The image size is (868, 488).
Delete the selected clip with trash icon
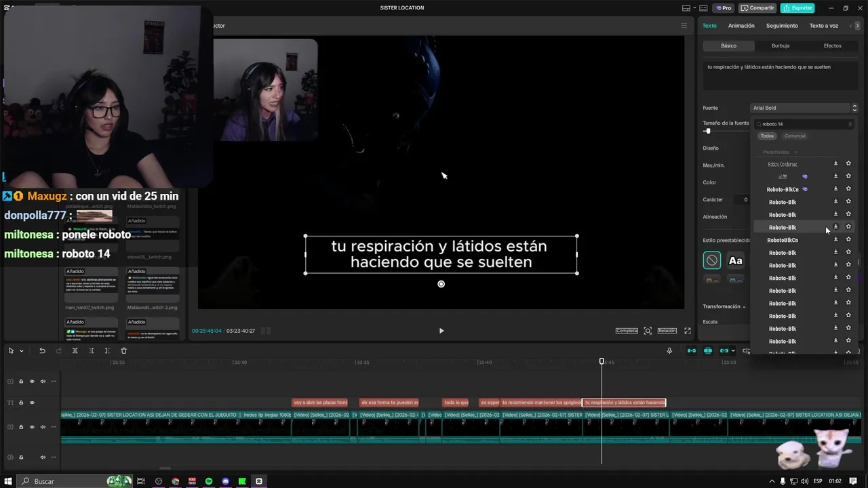[x=123, y=350]
